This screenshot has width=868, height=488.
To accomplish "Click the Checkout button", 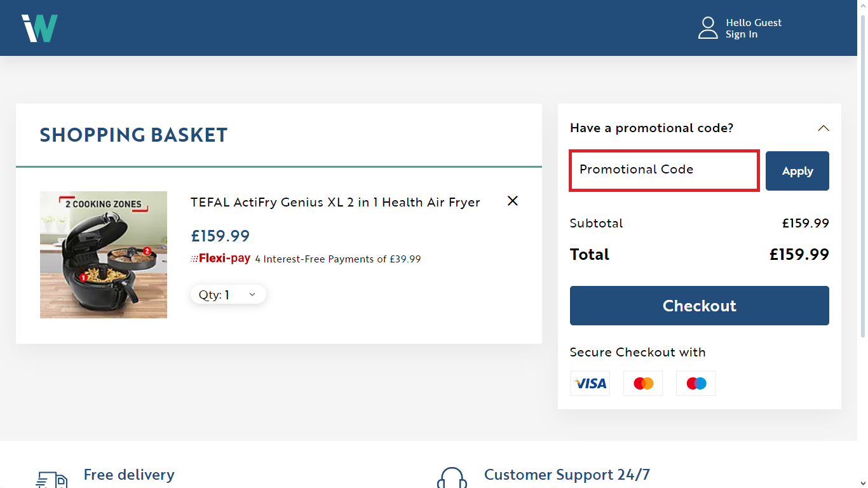I will click(699, 306).
